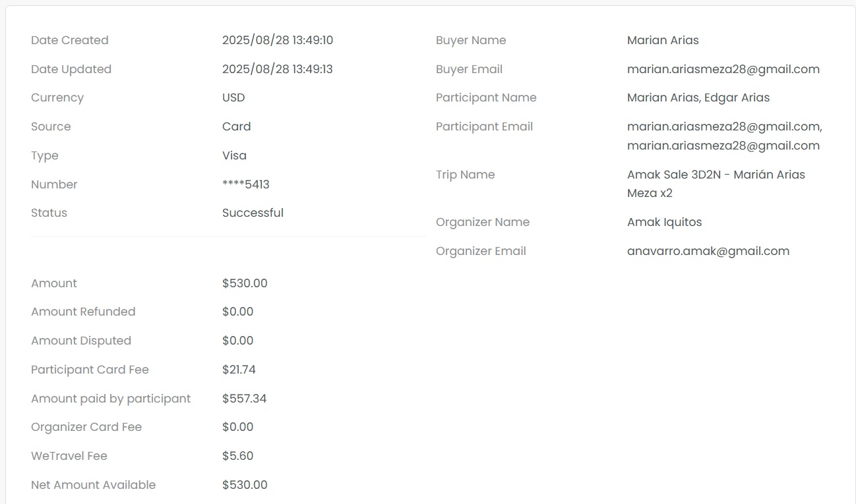Screen dimensions: 856x504
Task: Click the Amount value $530.00
Action: pos(245,283)
